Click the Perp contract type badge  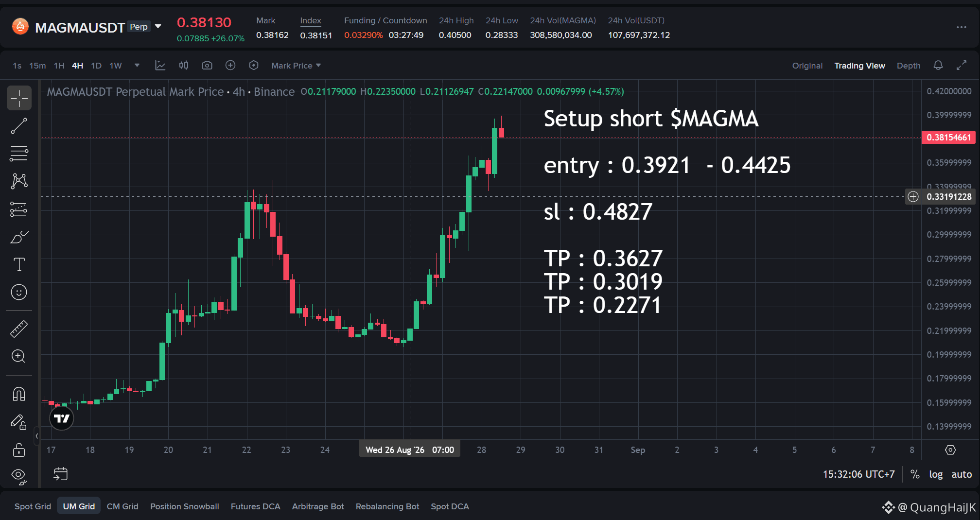coord(139,27)
